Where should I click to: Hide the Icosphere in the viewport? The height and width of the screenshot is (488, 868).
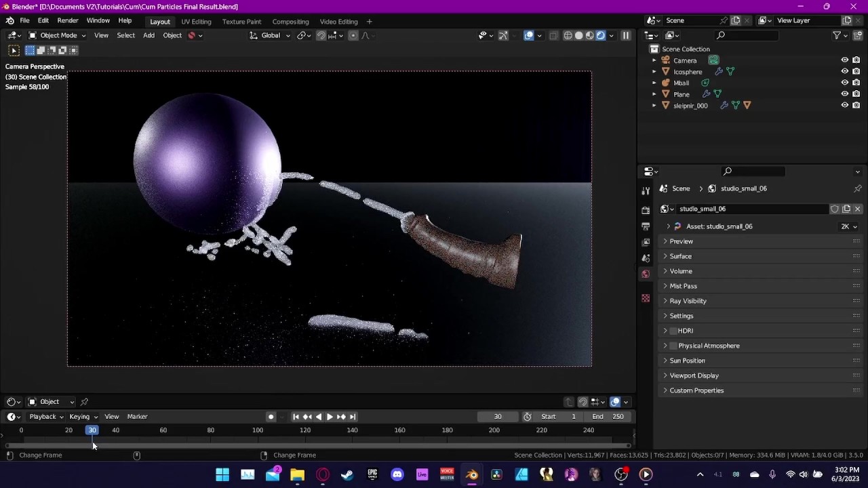pos(845,71)
